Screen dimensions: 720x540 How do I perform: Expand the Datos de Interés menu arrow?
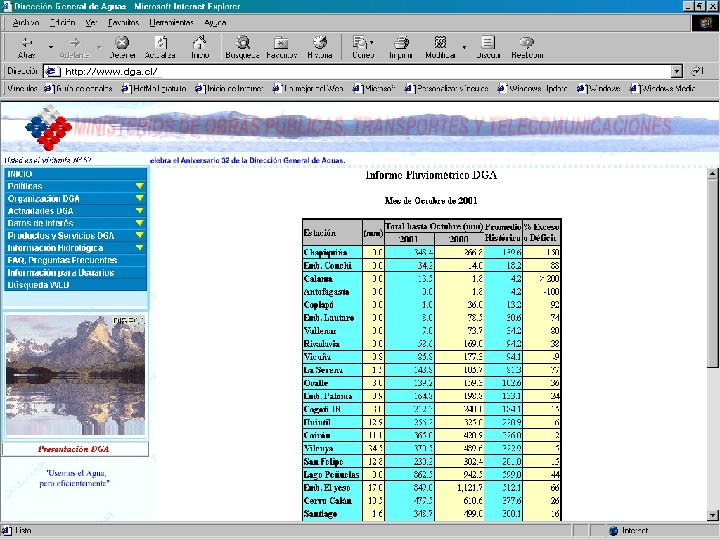(x=140, y=223)
